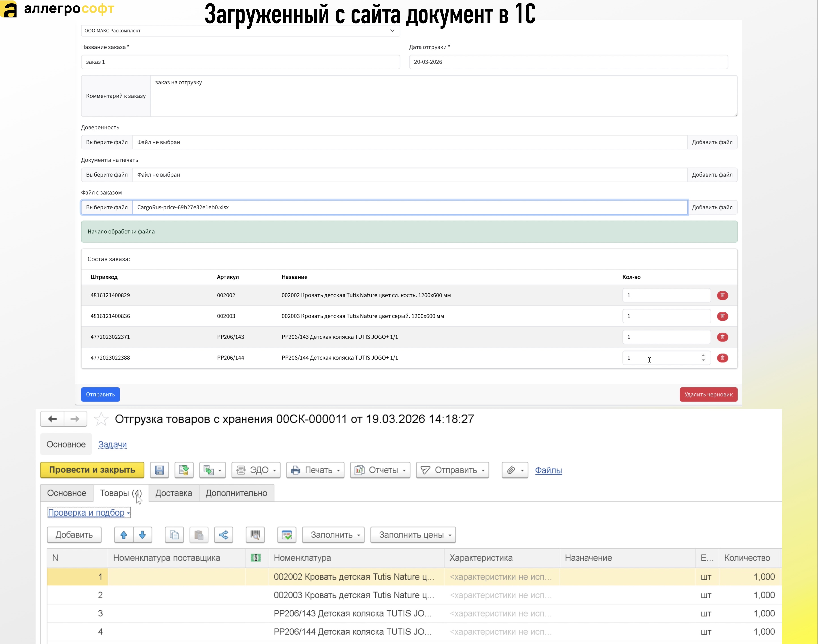
Task: Click the back arrow in the 1C document
Action: coord(52,419)
